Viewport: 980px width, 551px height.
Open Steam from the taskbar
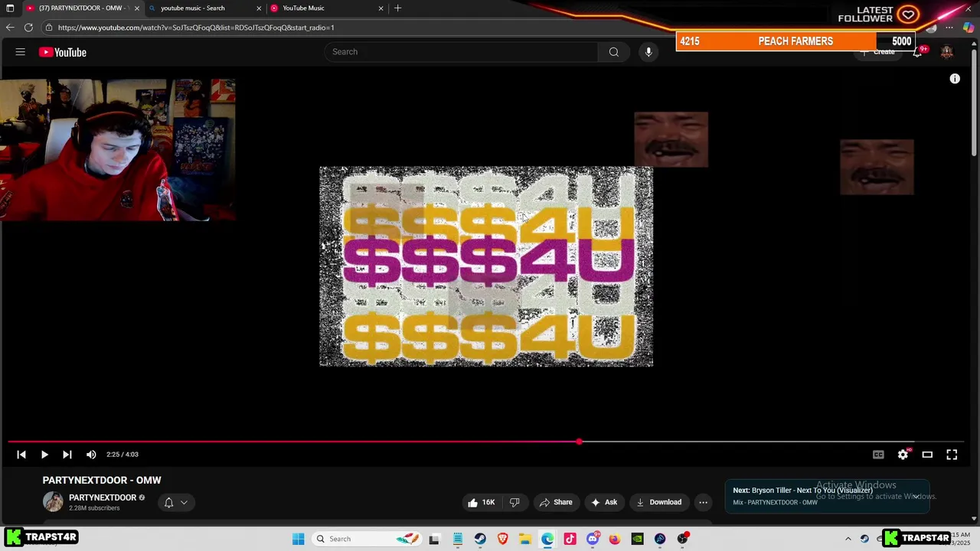point(480,539)
